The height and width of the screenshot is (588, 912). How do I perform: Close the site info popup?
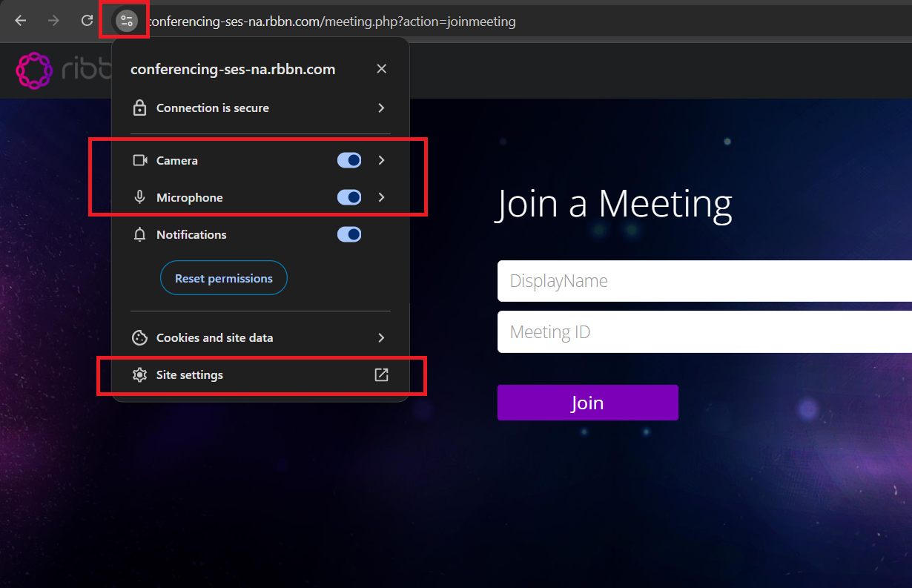coord(381,69)
